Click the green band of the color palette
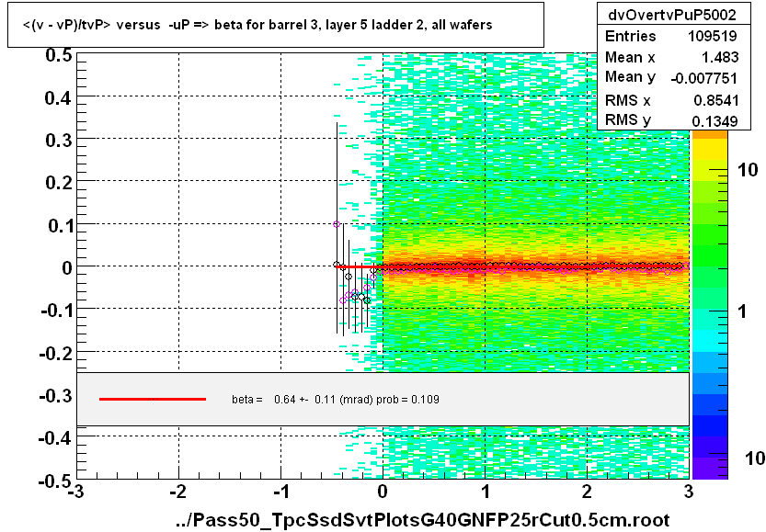Viewport: 766px width, 532px height. pos(710,234)
